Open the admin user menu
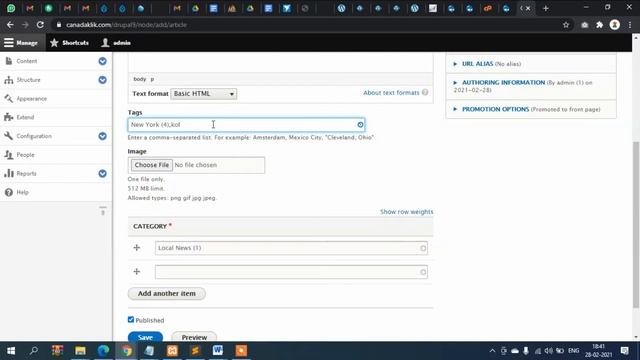This screenshot has width=640, height=360. [116, 43]
